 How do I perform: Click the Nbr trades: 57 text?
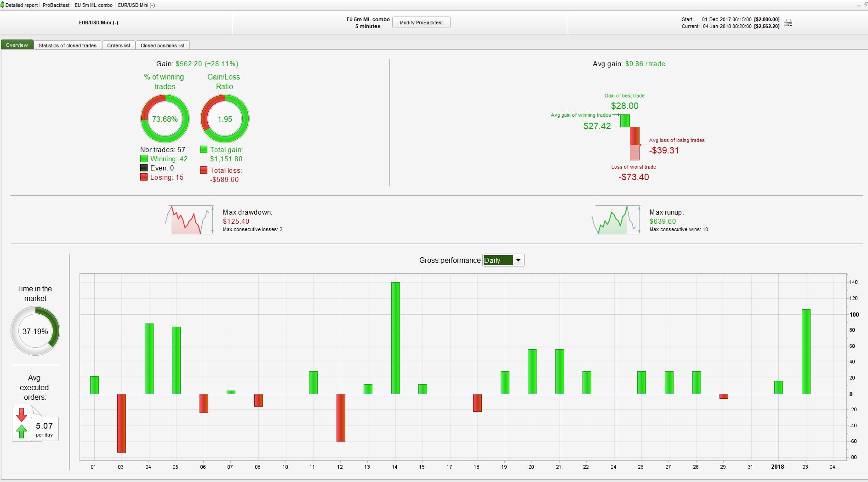click(x=163, y=149)
